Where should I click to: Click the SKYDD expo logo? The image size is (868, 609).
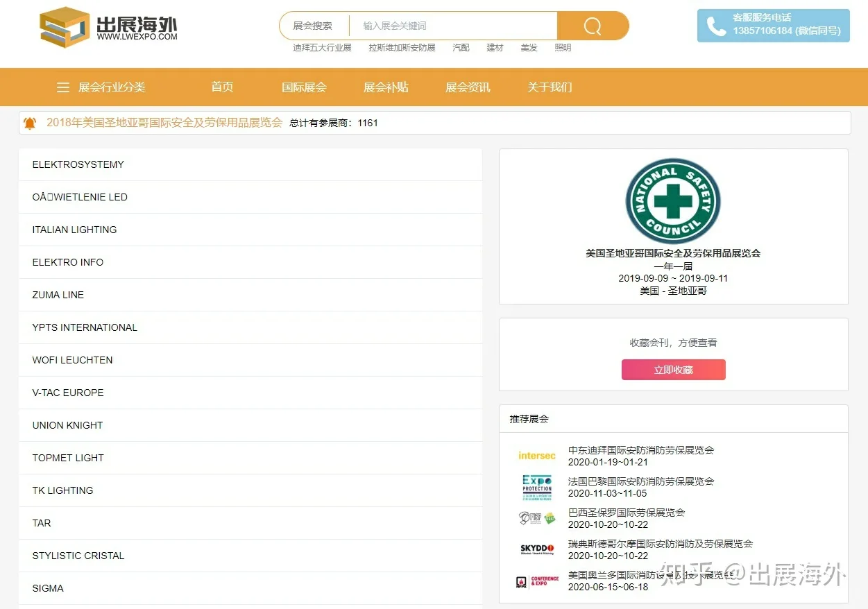pyautogui.click(x=536, y=549)
